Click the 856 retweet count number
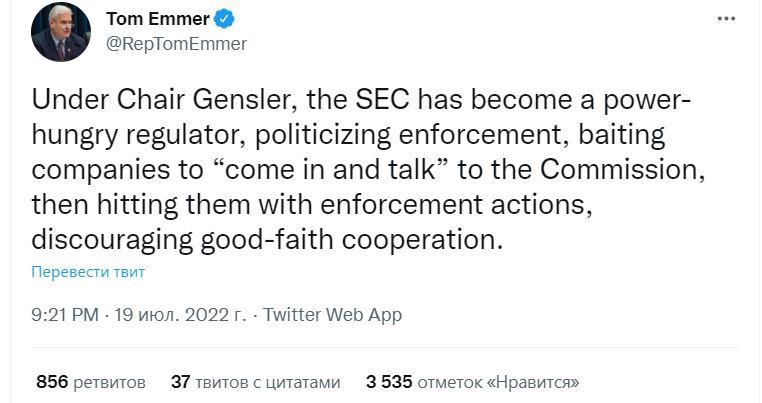 [51, 382]
